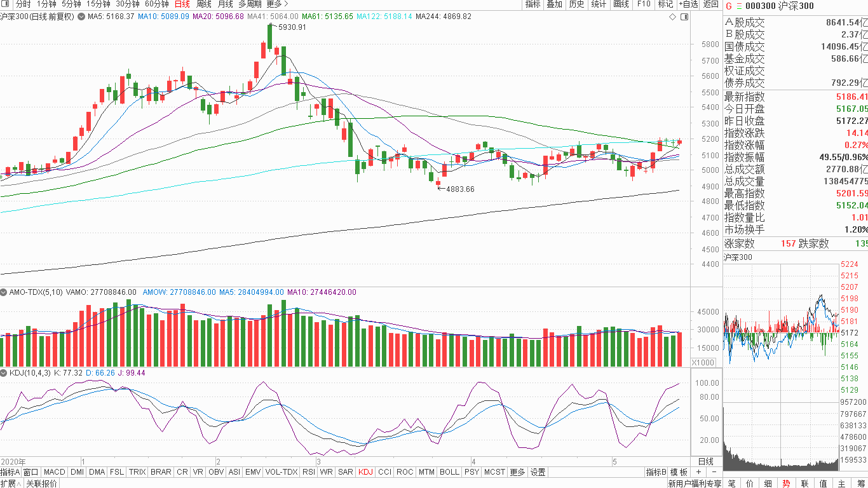Open 关联报价 related quotes

(x=42, y=484)
